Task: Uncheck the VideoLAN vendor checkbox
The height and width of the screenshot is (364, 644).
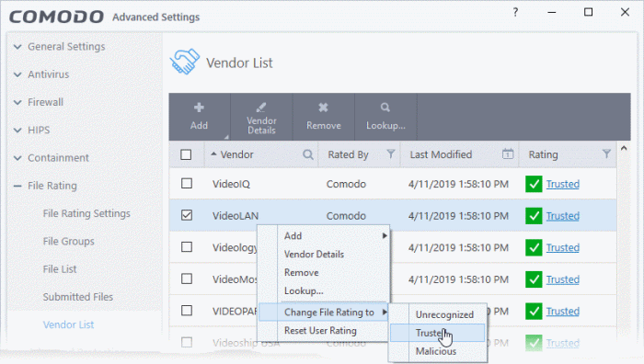Action: pos(187,215)
